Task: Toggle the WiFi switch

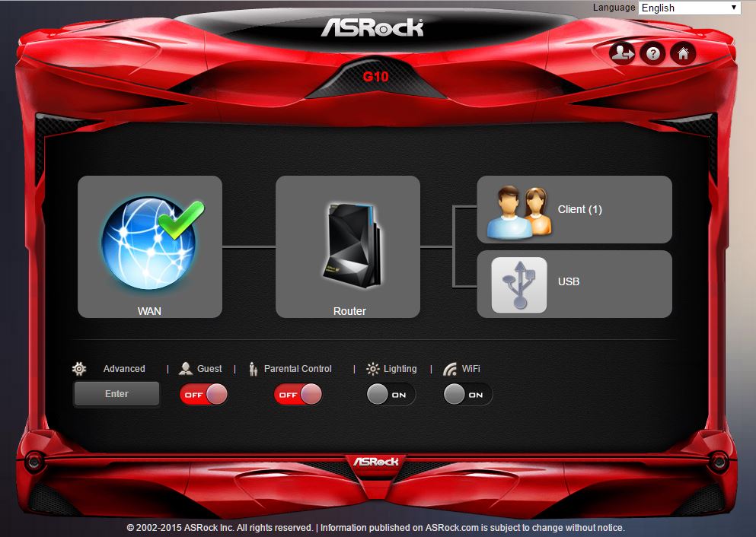Action: point(467,395)
